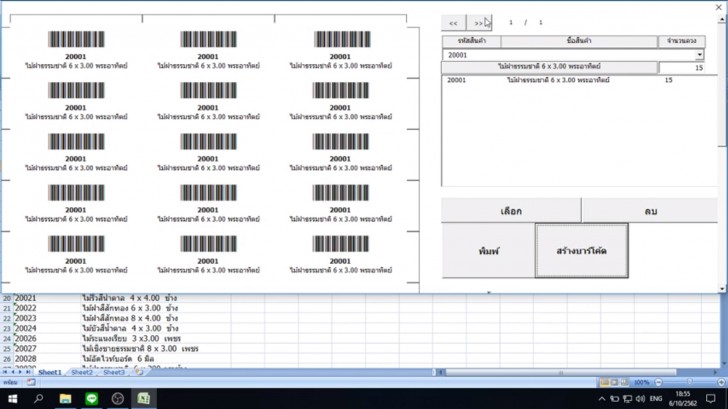Click cell 20024 in row 23

click(x=46, y=329)
